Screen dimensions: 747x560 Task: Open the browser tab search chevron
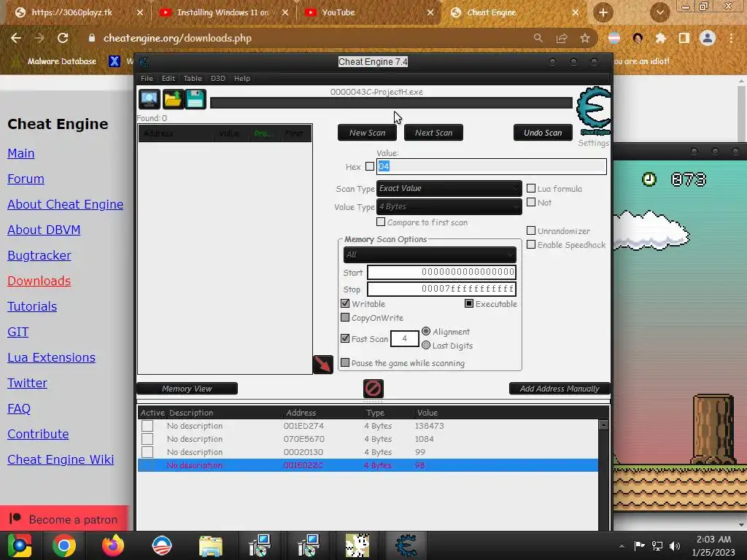(x=659, y=12)
